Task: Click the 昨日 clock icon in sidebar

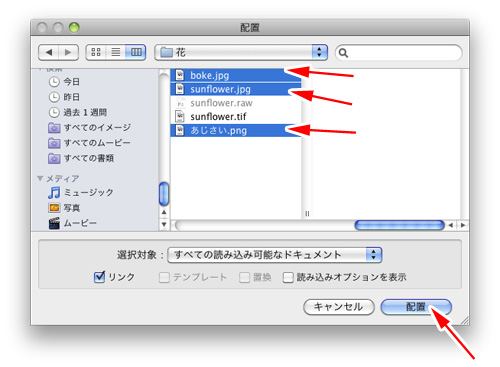Action: pyautogui.click(x=54, y=97)
